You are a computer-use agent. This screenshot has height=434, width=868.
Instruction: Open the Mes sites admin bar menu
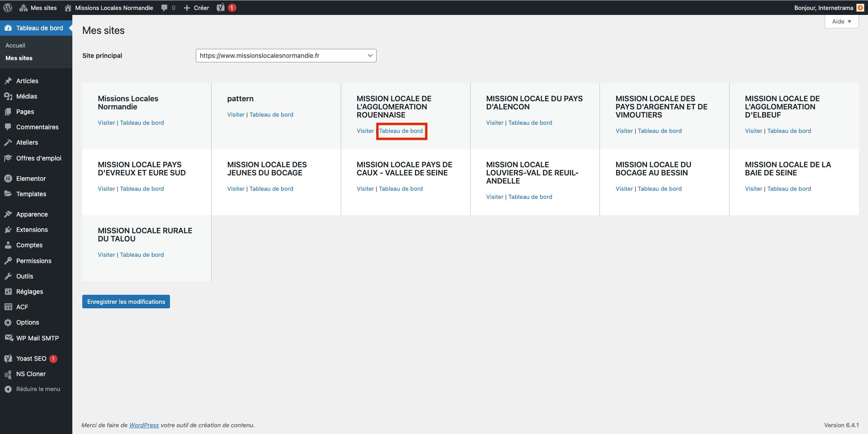point(38,8)
